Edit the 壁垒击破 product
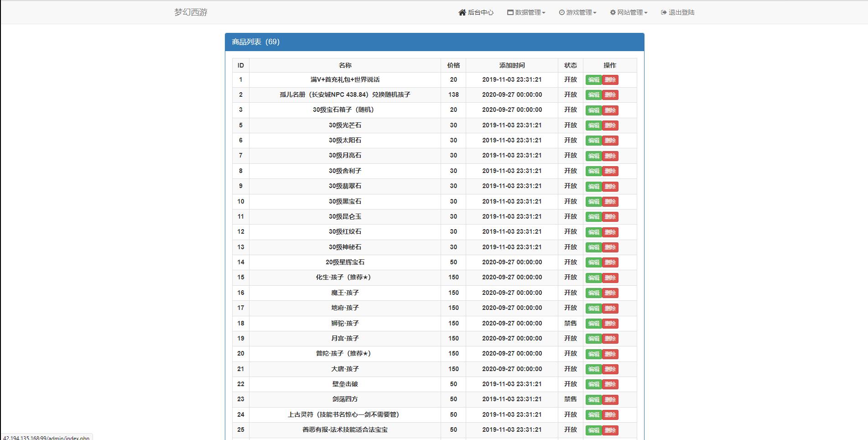 [x=593, y=384]
